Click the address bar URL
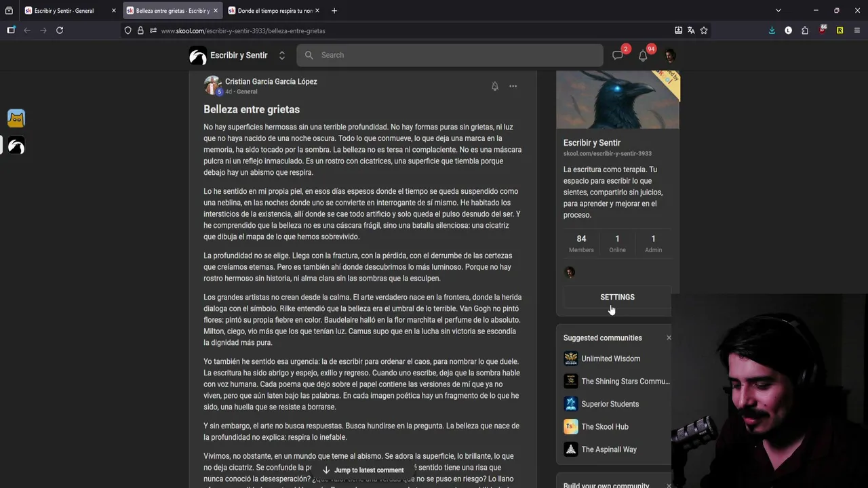This screenshot has width=868, height=488. [x=243, y=30]
